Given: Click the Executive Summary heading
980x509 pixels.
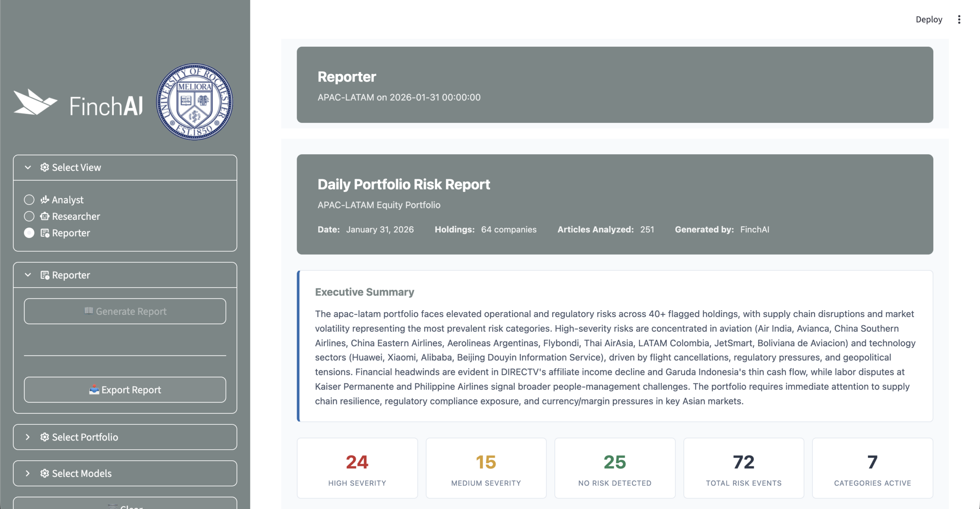Looking at the screenshot, I should click(364, 292).
